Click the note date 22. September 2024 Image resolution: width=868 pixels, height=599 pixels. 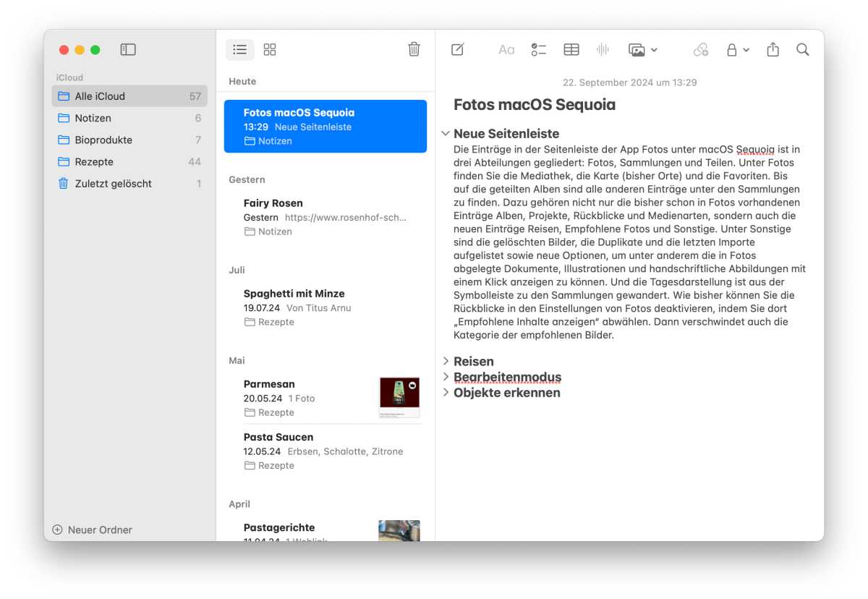click(629, 82)
